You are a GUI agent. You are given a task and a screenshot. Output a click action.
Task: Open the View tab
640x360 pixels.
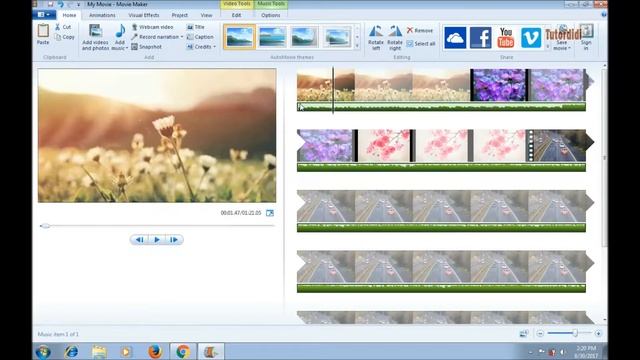click(207, 15)
